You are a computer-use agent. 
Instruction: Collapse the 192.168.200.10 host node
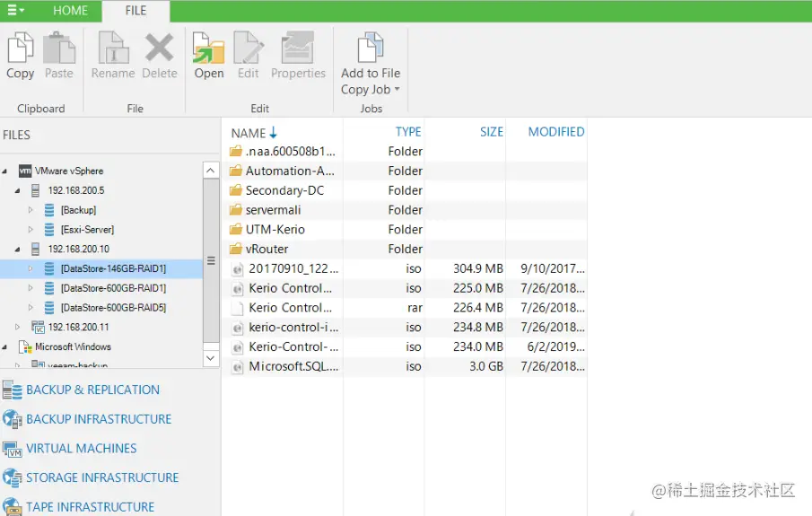pyautogui.click(x=18, y=249)
